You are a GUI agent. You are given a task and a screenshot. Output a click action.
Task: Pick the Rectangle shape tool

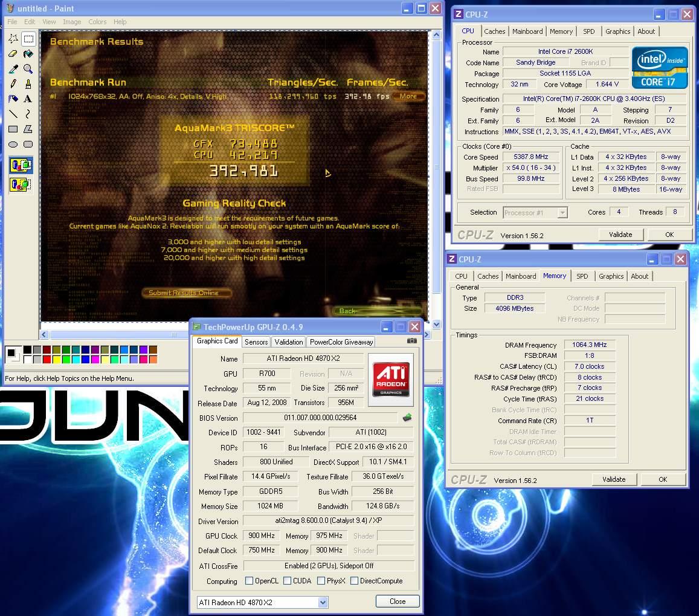13,129
